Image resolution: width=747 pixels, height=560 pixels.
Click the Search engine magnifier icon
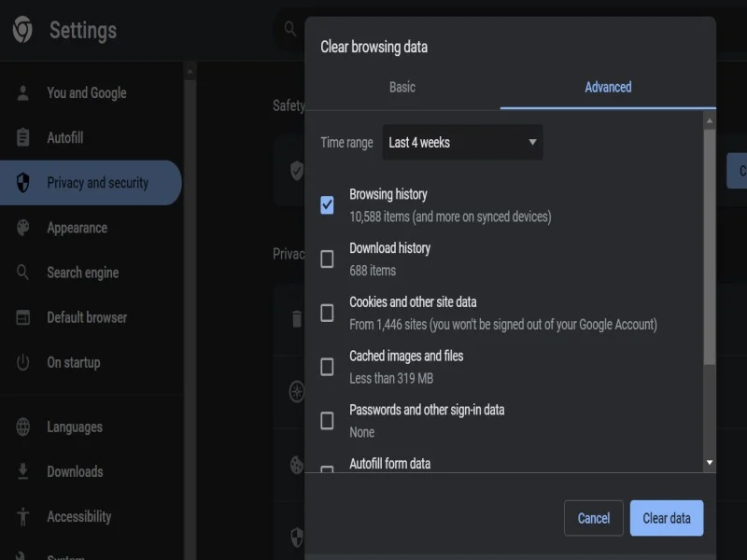coord(23,273)
